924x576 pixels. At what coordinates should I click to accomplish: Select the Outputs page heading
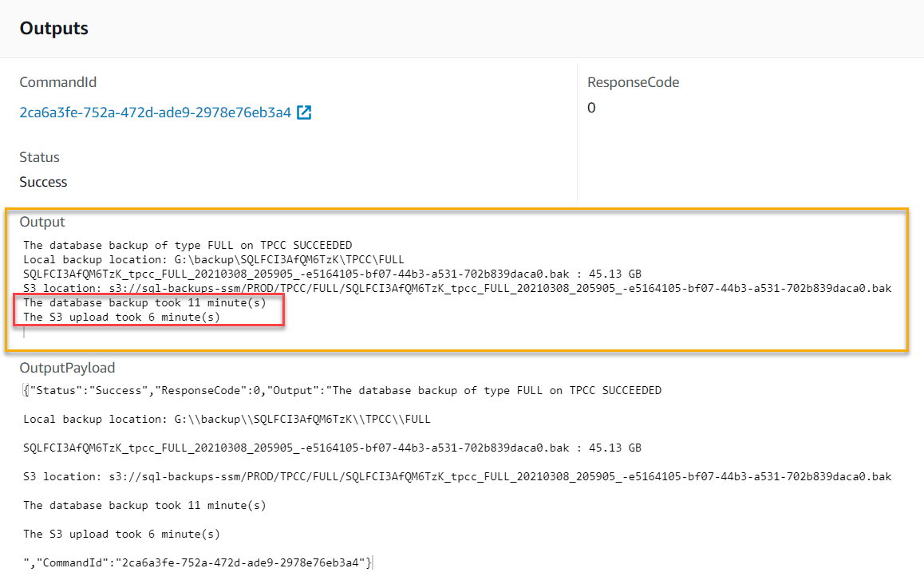point(53,28)
